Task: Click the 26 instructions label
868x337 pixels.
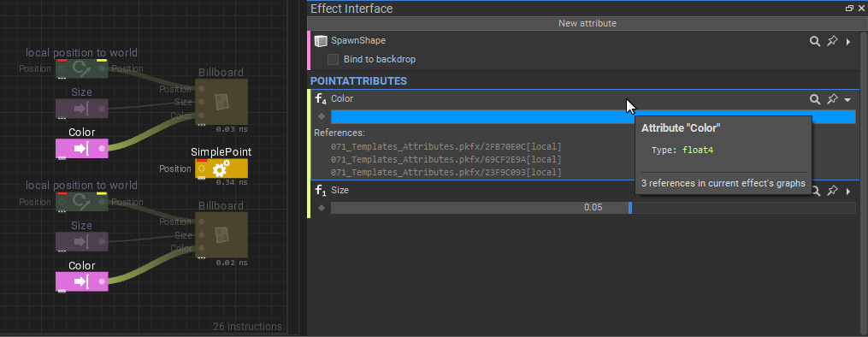Action: 247,327
